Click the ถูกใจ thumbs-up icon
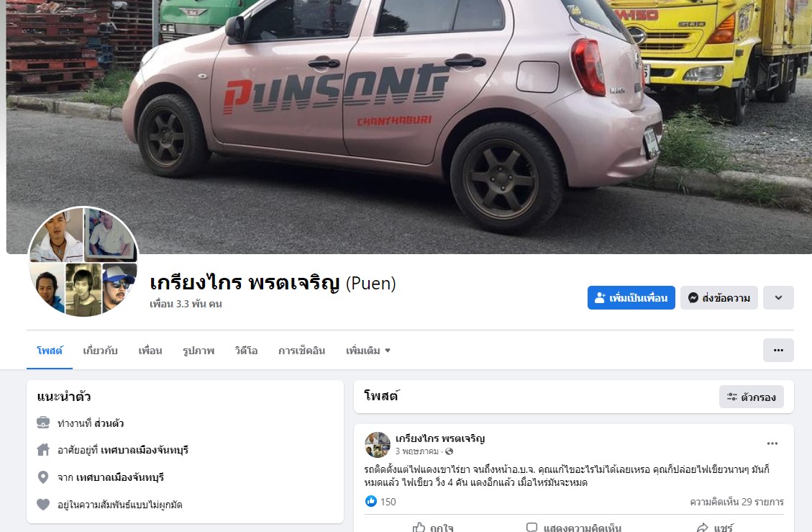The width and height of the screenshot is (812, 532). [x=419, y=528]
